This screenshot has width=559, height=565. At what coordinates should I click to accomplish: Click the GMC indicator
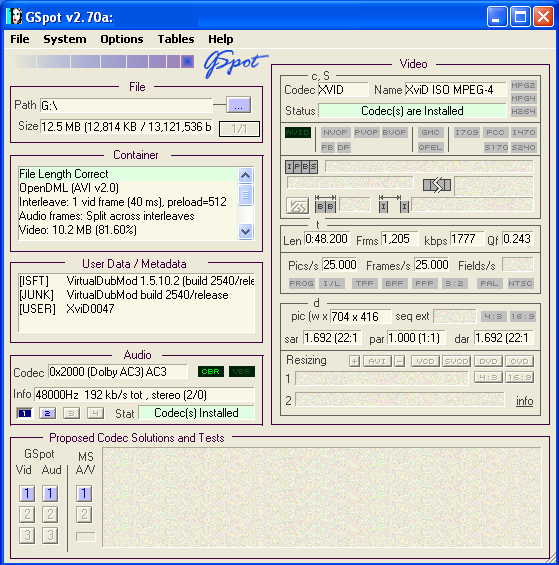point(430,132)
